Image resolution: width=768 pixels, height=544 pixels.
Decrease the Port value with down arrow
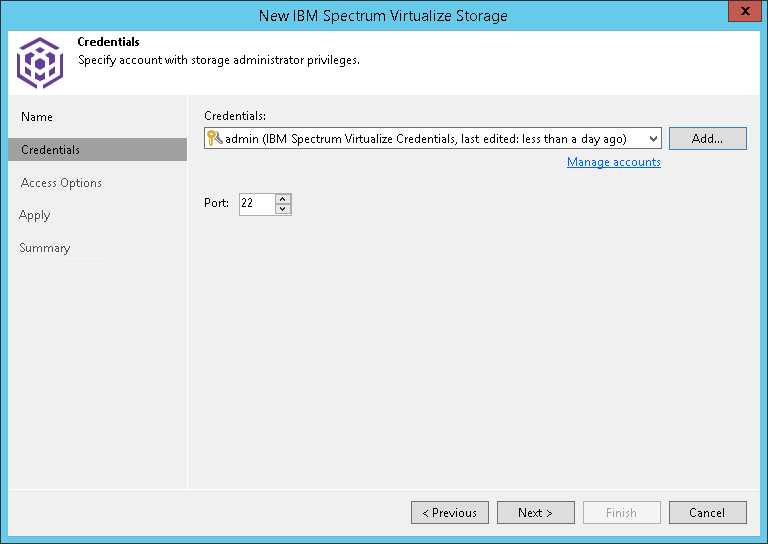[x=283, y=209]
